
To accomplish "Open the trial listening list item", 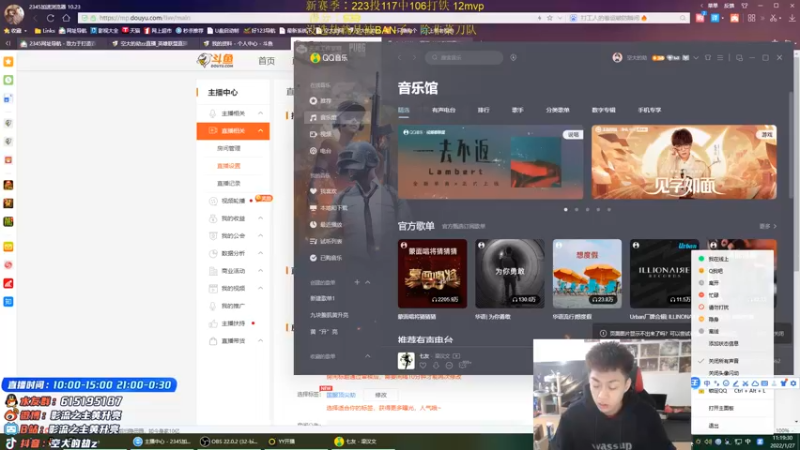I will pos(326,241).
